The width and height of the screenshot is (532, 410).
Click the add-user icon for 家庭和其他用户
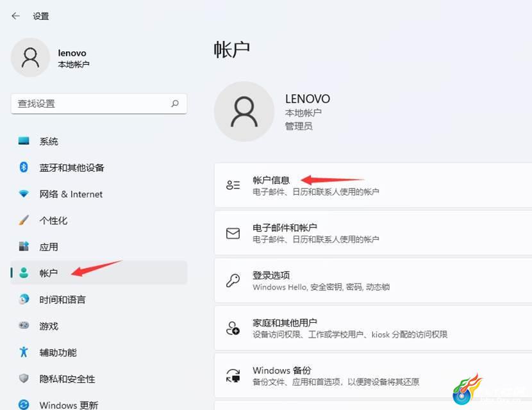[x=233, y=328]
